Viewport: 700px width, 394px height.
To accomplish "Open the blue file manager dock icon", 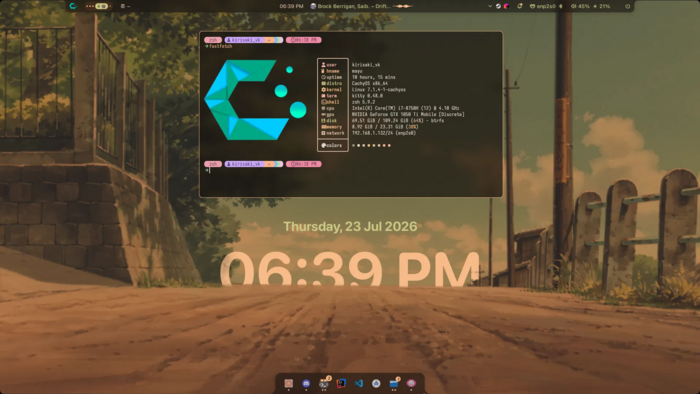I will (394, 383).
